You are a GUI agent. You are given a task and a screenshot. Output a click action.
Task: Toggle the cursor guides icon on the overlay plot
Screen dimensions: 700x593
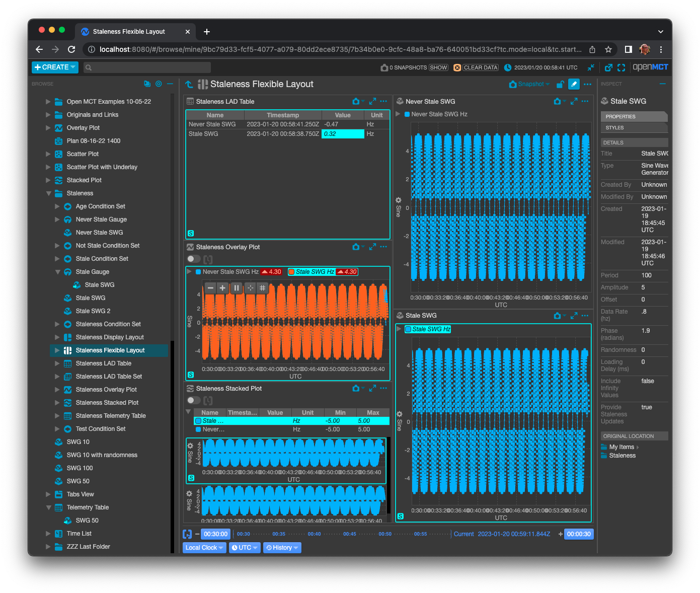coord(250,288)
